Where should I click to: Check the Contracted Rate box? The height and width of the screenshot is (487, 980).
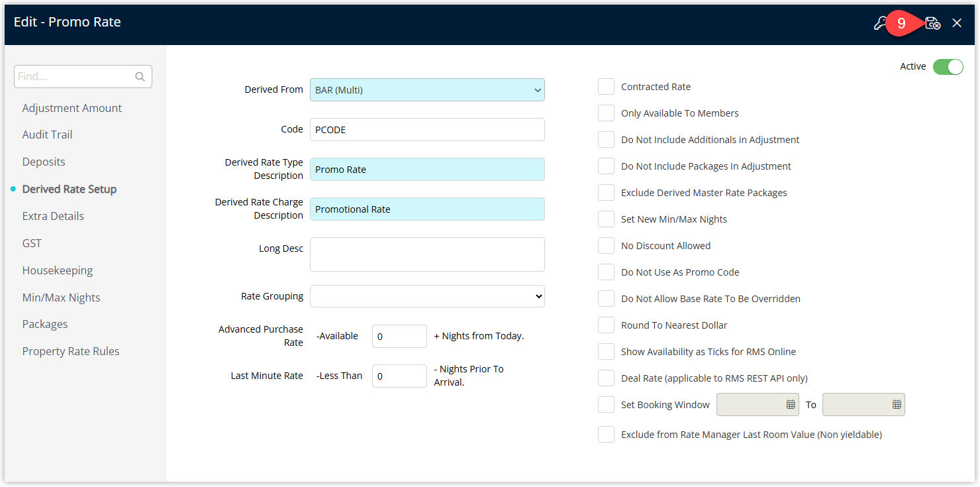click(x=606, y=87)
